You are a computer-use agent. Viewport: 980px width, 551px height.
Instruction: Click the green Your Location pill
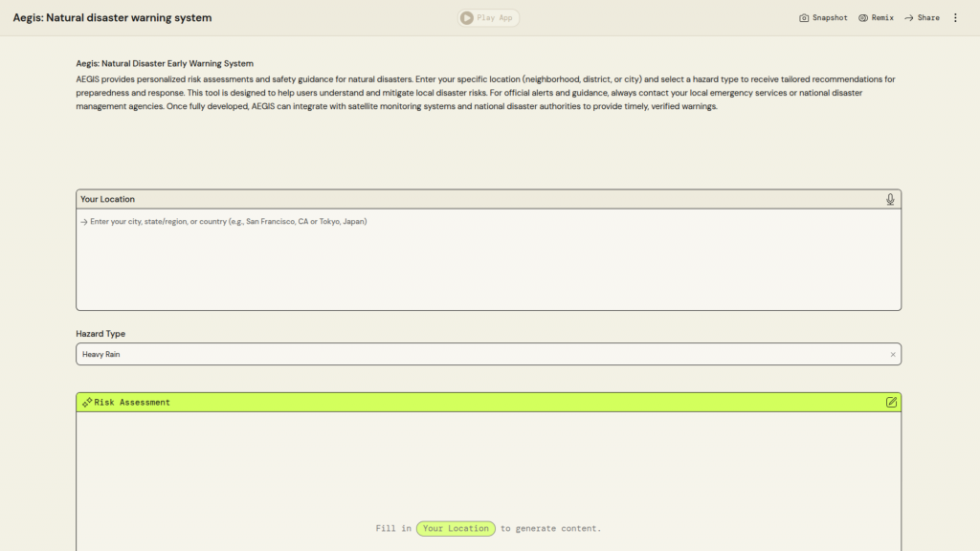(x=456, y=529)
